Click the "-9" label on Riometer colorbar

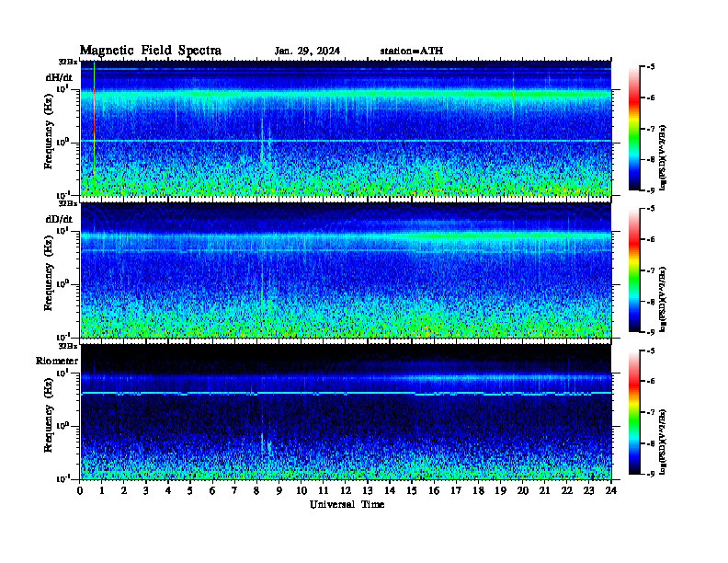point(651,475)
